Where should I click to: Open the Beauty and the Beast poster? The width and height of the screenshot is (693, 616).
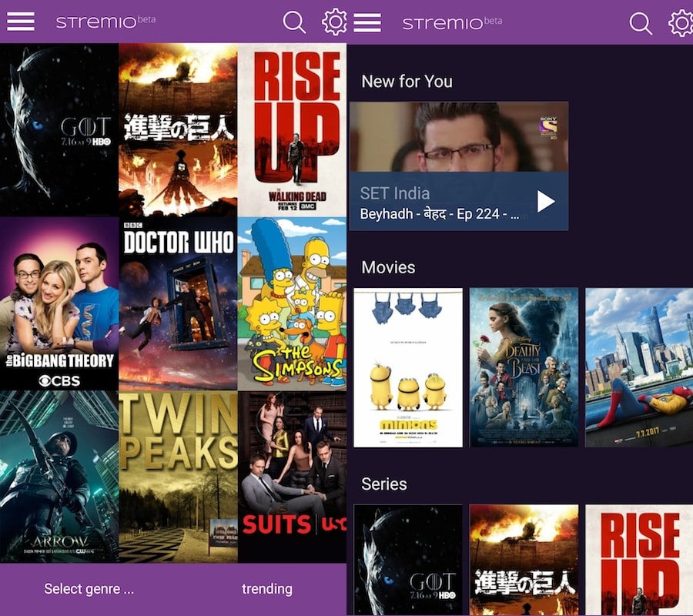point(524,367)
